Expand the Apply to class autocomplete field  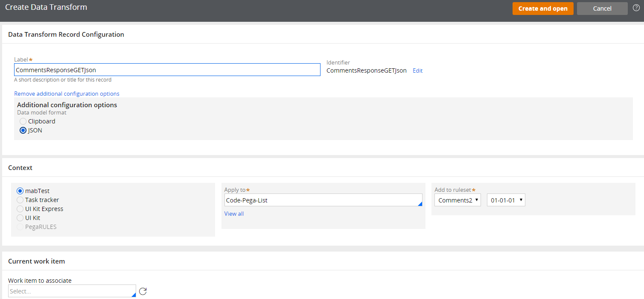pos(323,200)
